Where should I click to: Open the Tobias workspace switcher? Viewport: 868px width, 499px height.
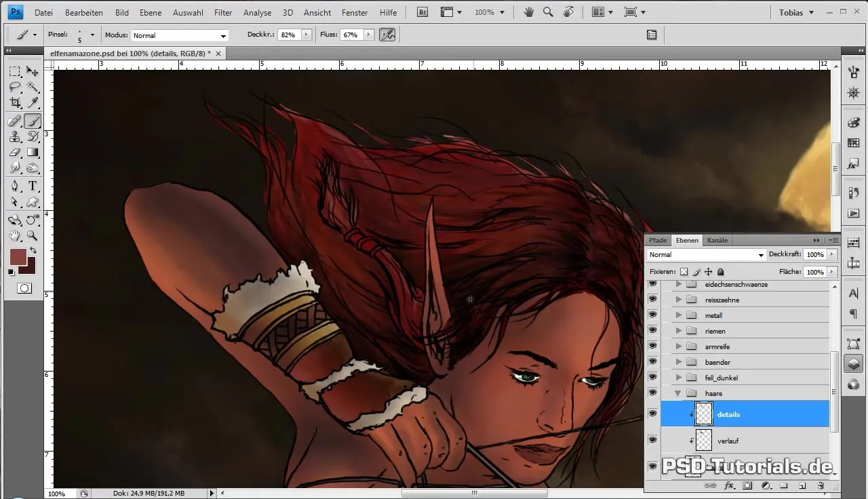(x=796, y=12)
